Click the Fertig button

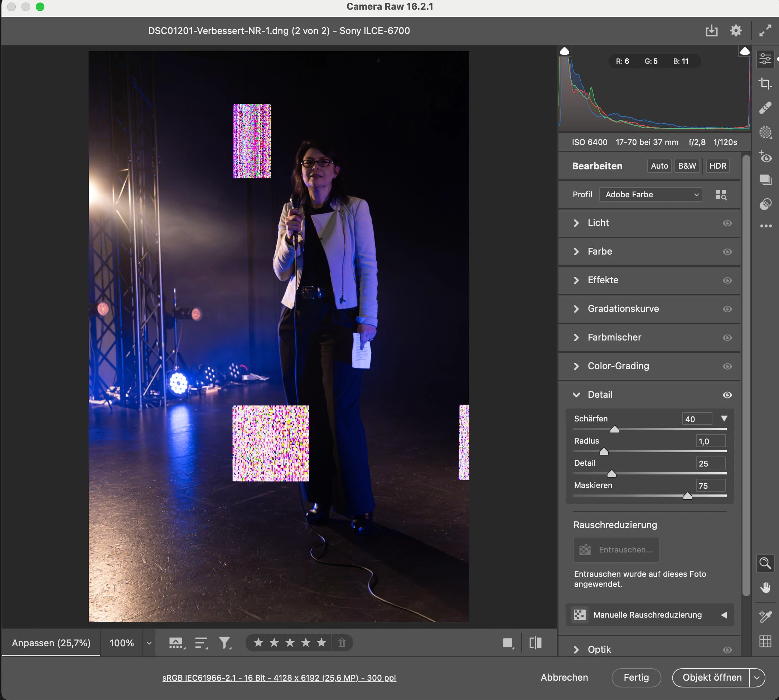(636, 677)
